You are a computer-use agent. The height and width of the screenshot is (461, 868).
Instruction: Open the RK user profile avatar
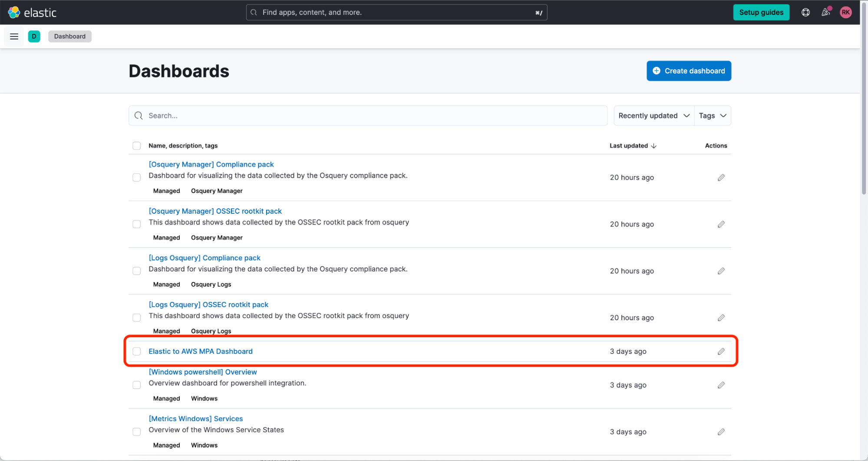click(845, 12)
